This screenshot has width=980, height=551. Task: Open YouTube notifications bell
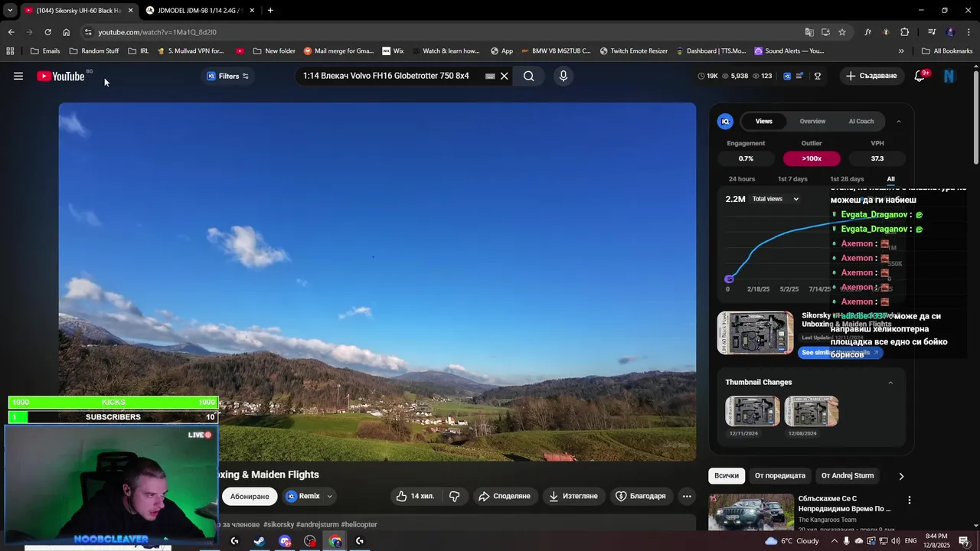[x=920, y=76]
